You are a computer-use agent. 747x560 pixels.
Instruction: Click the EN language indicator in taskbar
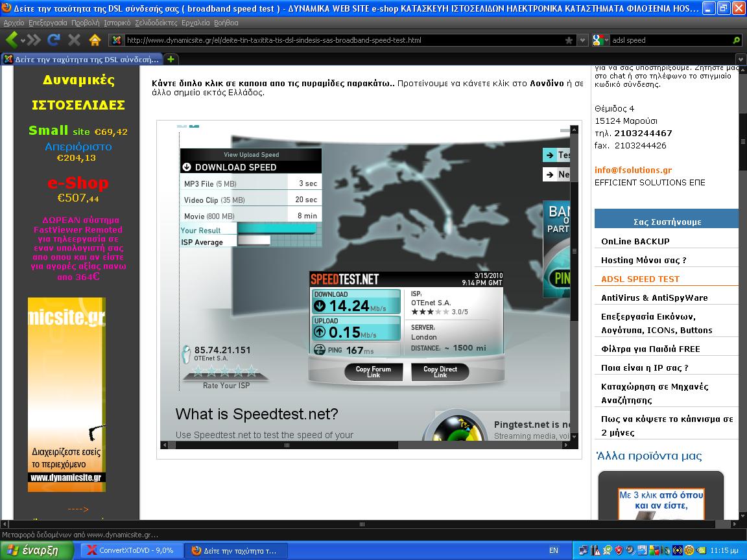pos(554,550)
